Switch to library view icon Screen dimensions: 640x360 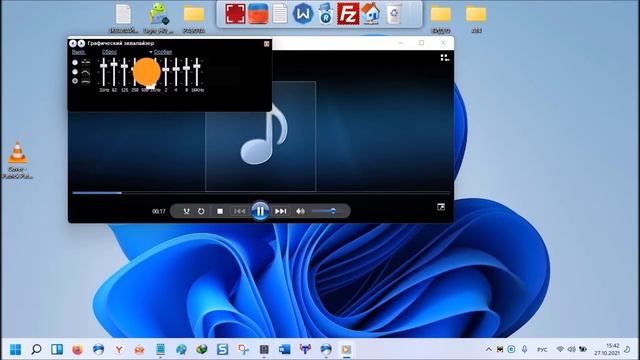pos(444,58)
